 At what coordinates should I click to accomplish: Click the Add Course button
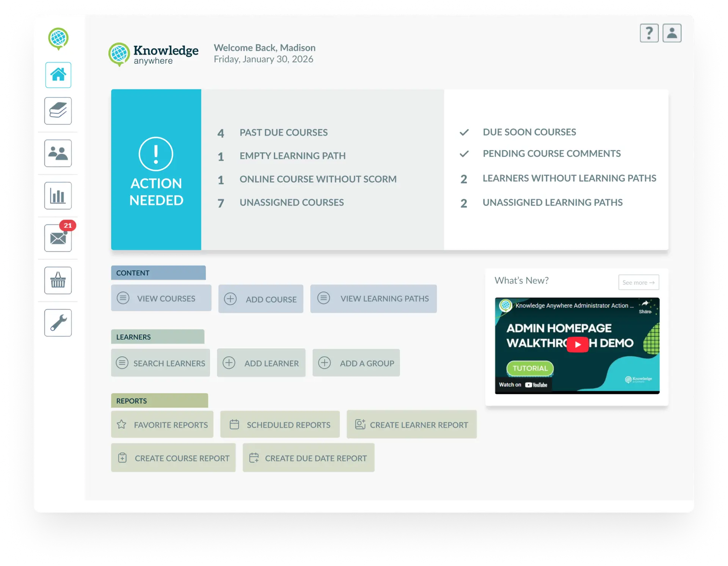[260, 299]
